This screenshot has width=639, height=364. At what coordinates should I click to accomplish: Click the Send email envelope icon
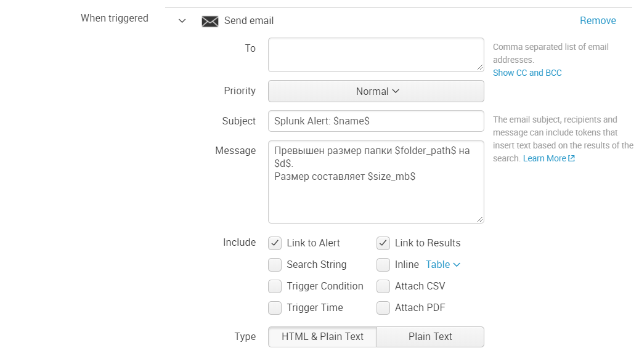click(210, 20)
